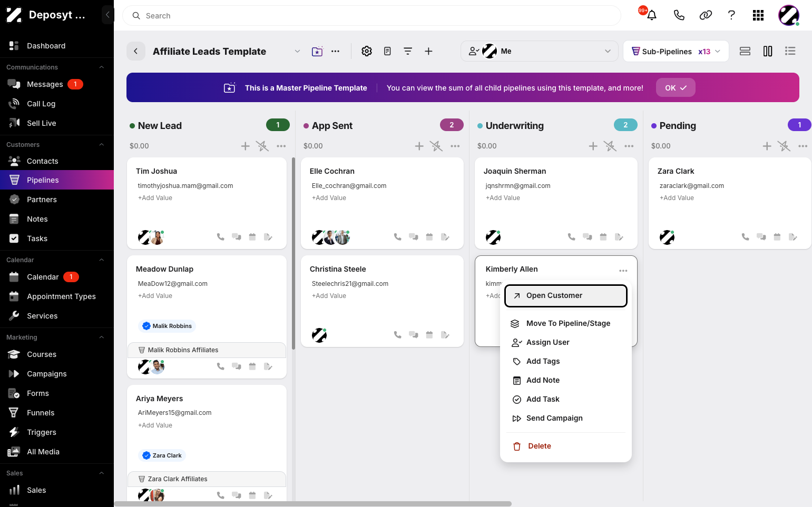Call Tim Joshua using phone icon
Viewport: 812px width, 507px height.
tap(221, 237)
